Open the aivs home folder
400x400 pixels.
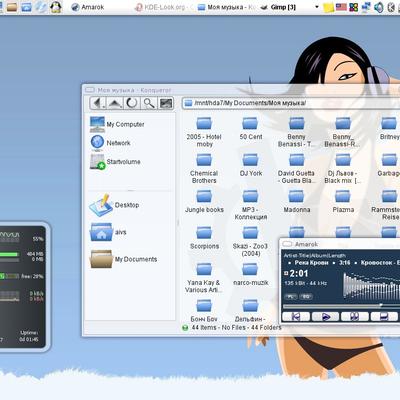(x=108, y=232)
